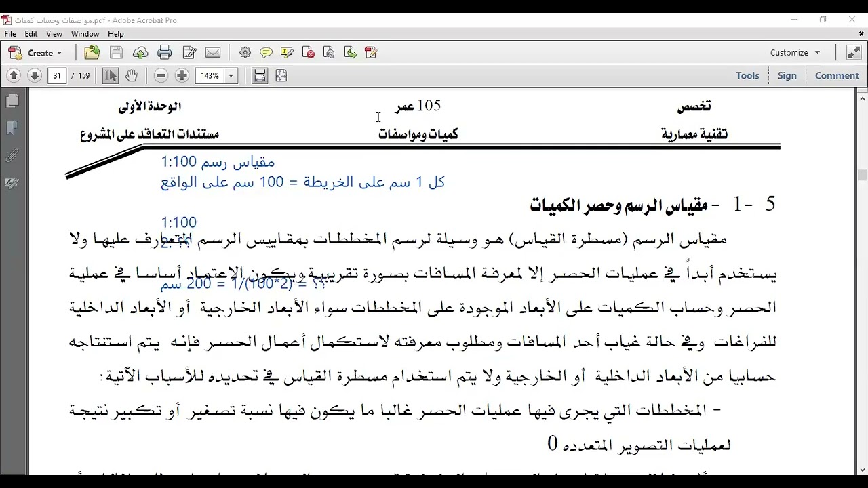Open the page thumbnails panel in the sidebar
Screen dimensions: 868x488
(12, 102)
